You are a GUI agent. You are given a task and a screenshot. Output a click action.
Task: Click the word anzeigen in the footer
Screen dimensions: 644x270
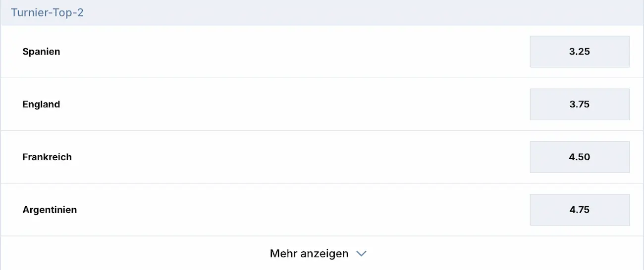coord(323,254)
